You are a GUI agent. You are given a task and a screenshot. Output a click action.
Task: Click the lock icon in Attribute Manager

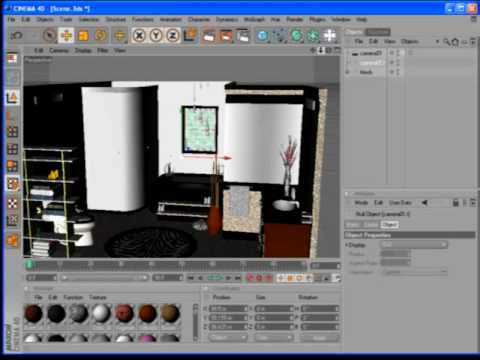click(x=455, y=203)
